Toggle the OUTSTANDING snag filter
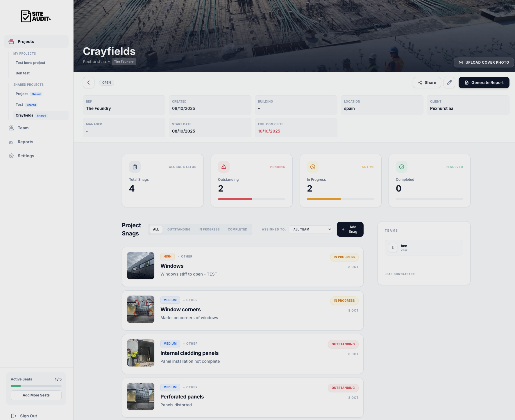Screen dimensions: 515x420 [178, 229]
